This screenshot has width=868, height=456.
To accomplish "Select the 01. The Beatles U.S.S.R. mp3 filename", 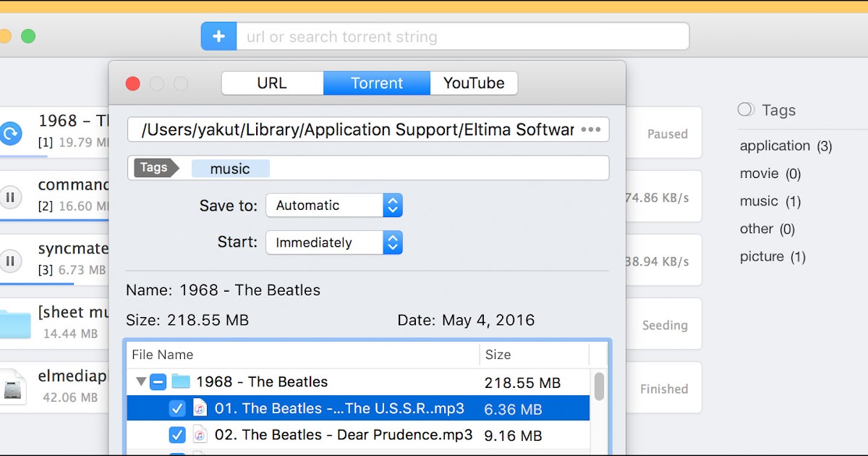I will tap(339, 408).
